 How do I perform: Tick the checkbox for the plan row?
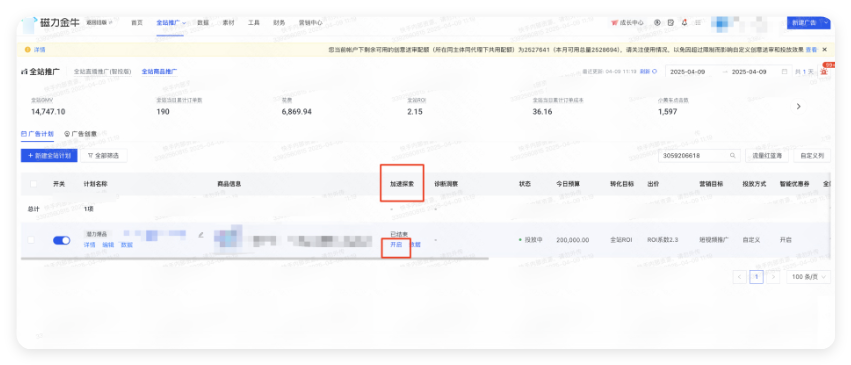tap(30, 239)
